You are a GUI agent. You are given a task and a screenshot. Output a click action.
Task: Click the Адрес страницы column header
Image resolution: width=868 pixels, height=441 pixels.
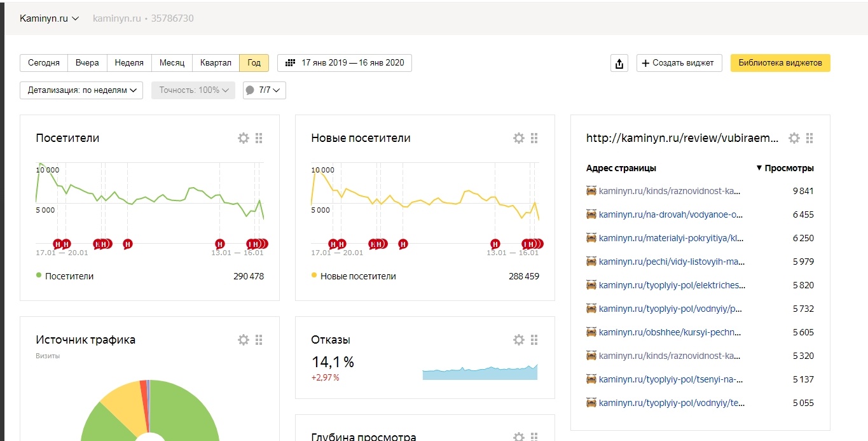[621, 169]
